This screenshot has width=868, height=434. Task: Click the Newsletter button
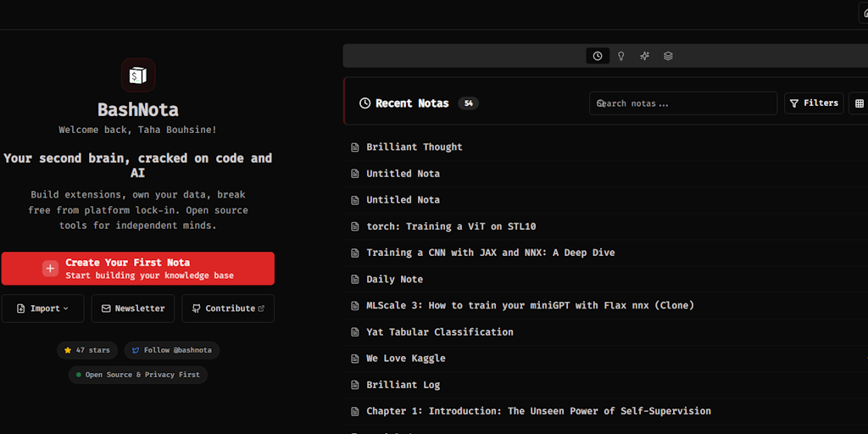[133, 309]
